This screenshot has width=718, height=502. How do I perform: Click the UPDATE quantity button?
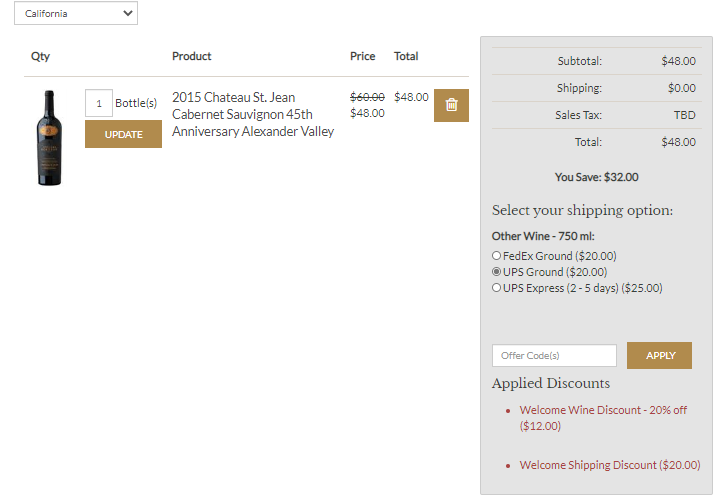(x=123, y=134)
